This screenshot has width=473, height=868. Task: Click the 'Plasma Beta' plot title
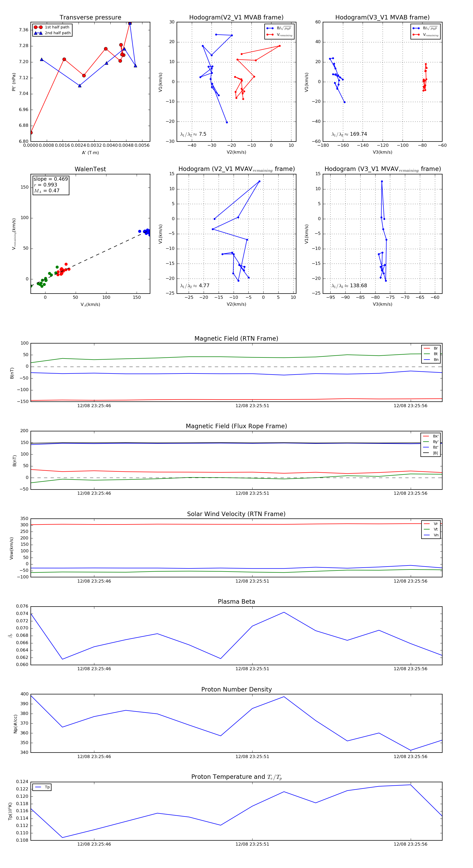point(236,602)
